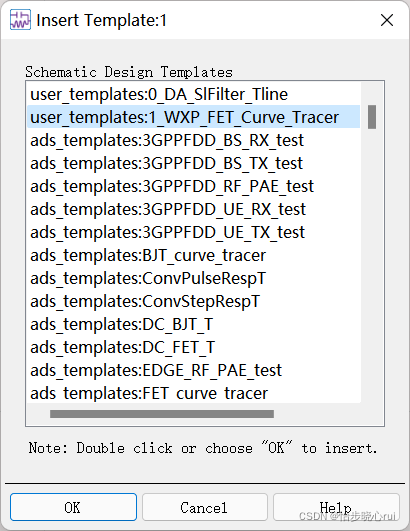Select ads_templates:ConvStepRespT item
This screenshot has width=410, height=531.
(x=193, y=301)
